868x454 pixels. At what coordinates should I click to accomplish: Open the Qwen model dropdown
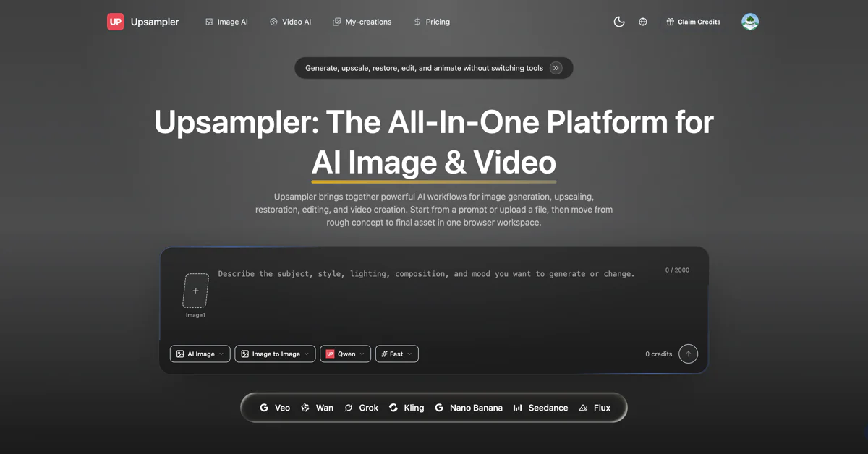[345, 354]
